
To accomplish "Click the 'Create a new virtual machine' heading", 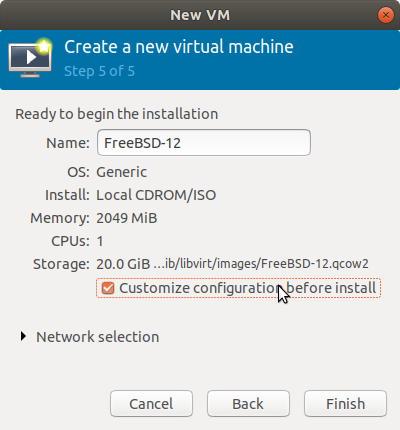I will coord(179,47).
